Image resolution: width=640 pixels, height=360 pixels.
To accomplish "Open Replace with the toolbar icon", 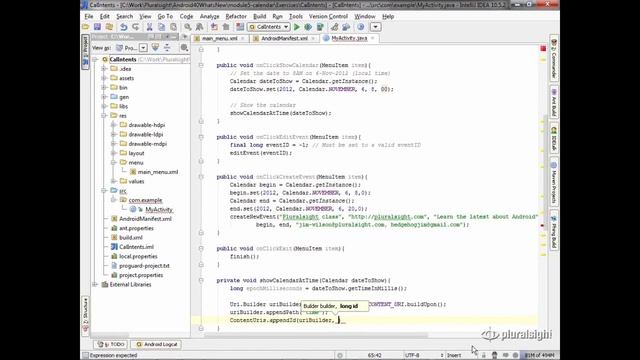I will pyautogui.click(x=200, y=27).
